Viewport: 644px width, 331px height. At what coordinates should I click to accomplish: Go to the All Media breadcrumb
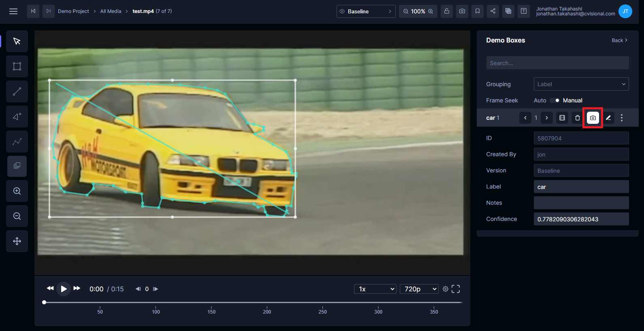pos(111,11)
